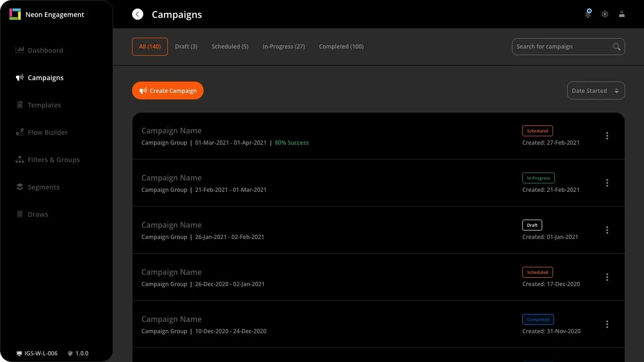Click the Flow Builder icon in sidebar

click(20, 132)
